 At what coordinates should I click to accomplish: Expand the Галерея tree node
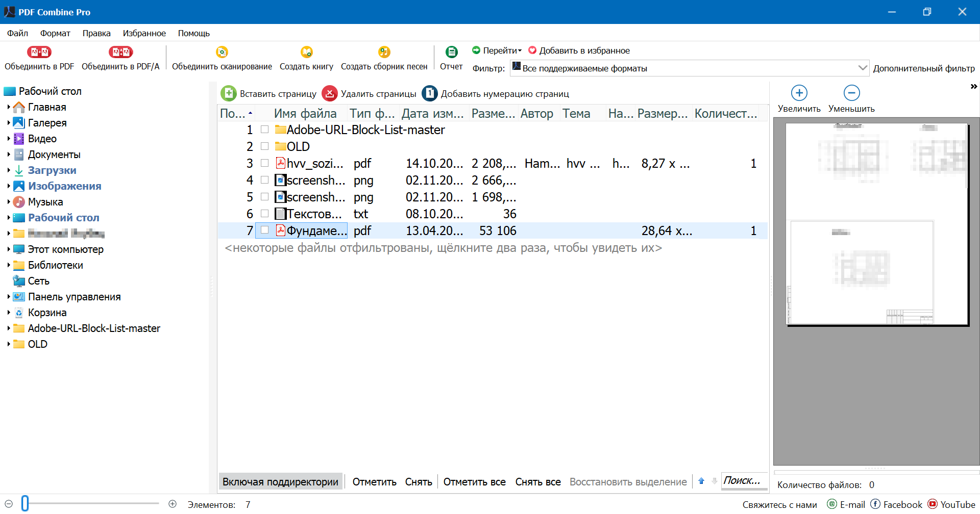9,123
